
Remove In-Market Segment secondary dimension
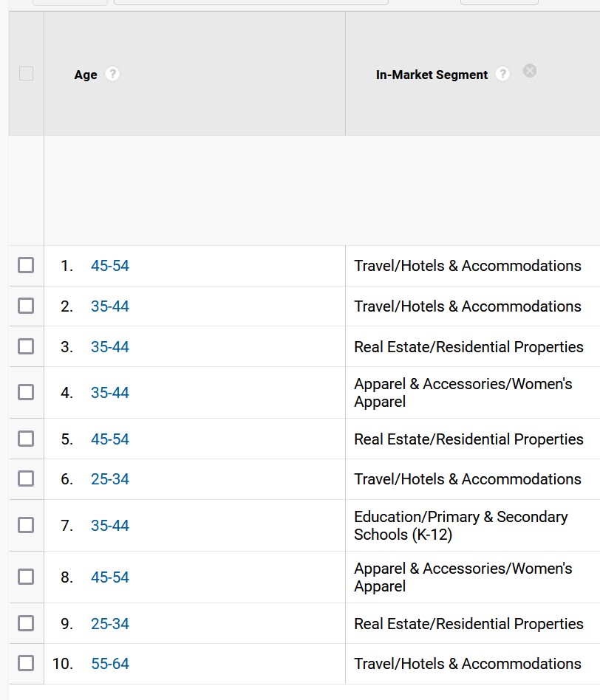(529, 71)
